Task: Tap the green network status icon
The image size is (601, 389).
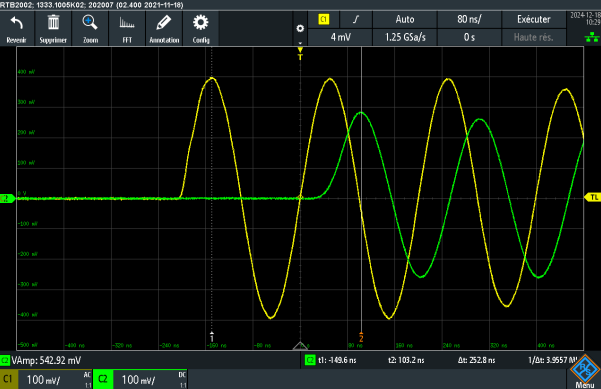Action: pos(592,37)
